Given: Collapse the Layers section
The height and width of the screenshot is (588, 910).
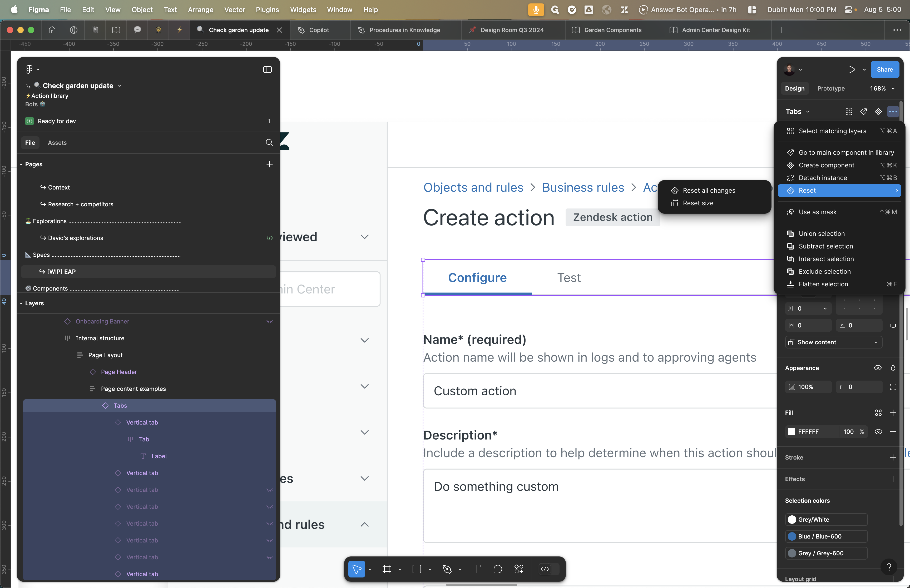Looking at the screenshot, I should pyautogui.click(x=21, y=303).
